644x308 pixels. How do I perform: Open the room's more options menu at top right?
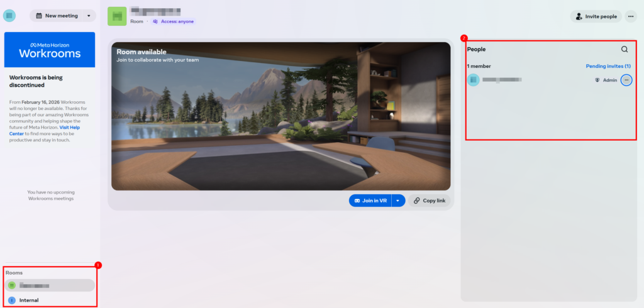[631, 16]
